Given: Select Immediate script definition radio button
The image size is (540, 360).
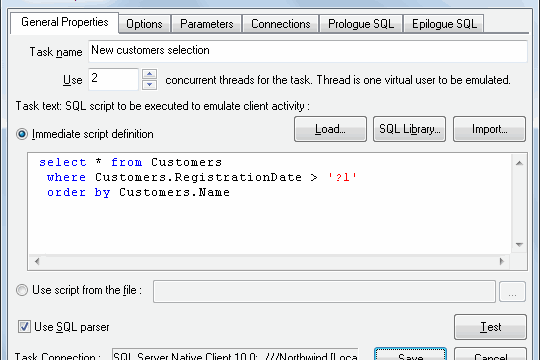Looking at the screenshot, I should click(22, 134).
